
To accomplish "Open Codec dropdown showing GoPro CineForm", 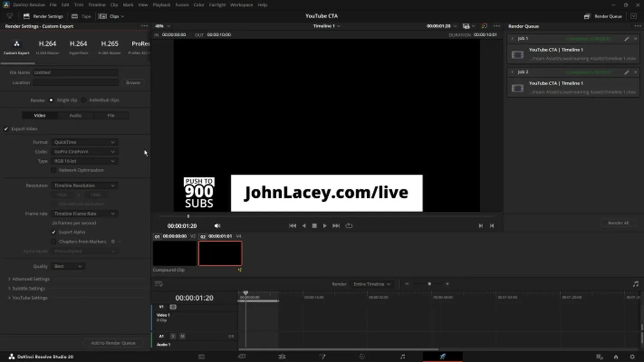I will coord(84,152).
